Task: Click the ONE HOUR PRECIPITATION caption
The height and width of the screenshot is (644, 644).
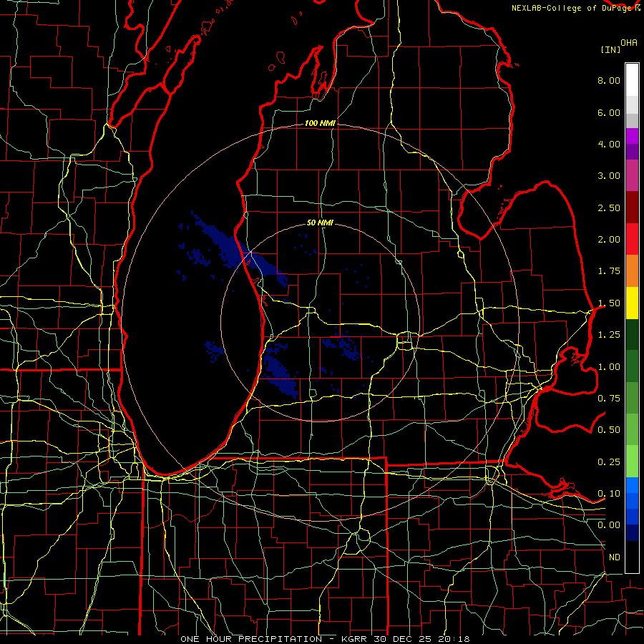Action: point(251,639)
